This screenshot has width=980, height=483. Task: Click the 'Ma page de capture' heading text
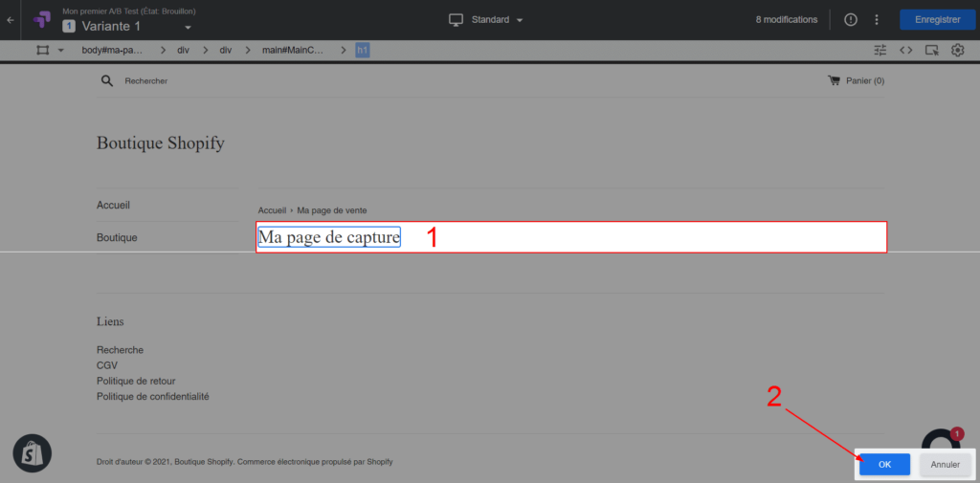(x=329, y=237)
